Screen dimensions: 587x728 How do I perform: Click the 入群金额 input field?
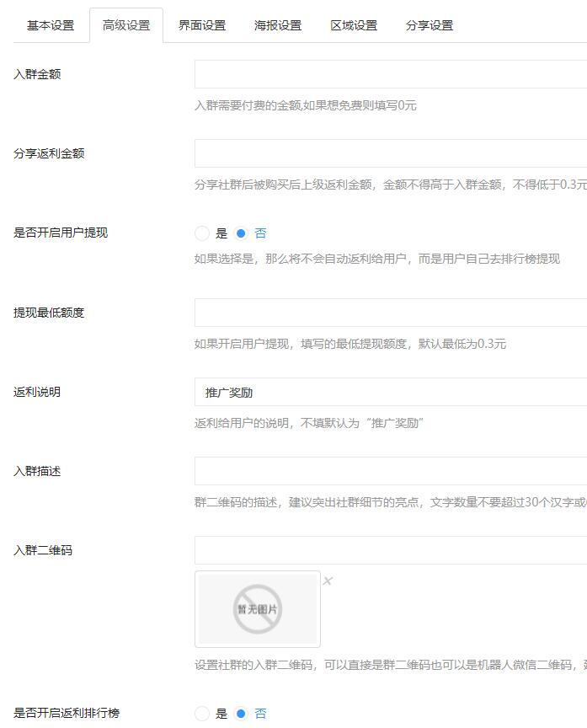point(391,74)
